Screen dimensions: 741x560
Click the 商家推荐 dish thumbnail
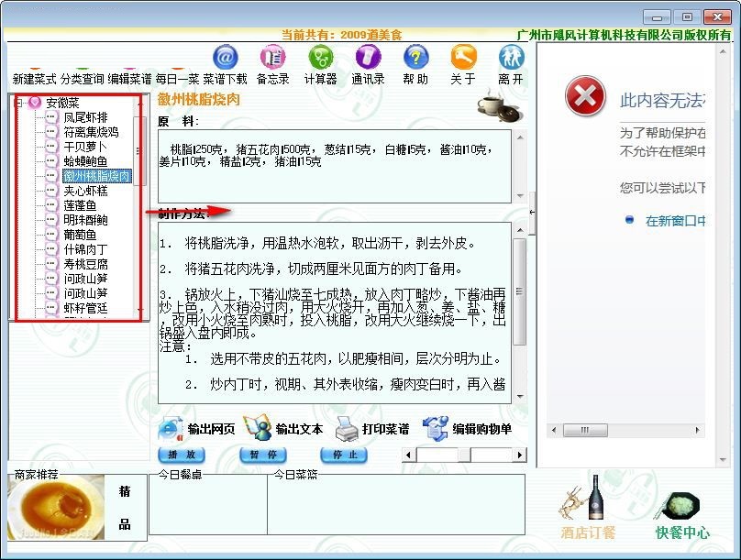[56, 508]
